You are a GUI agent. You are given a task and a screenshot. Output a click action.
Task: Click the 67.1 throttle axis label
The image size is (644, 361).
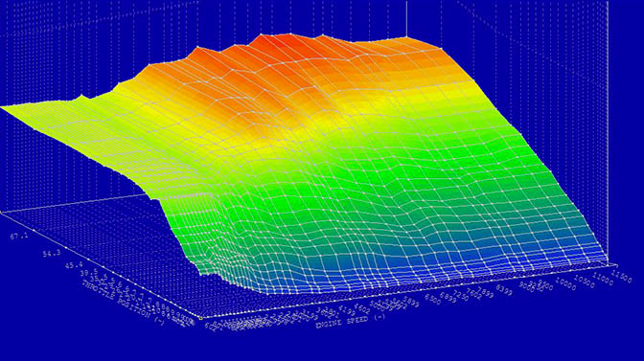click(19, 236)
